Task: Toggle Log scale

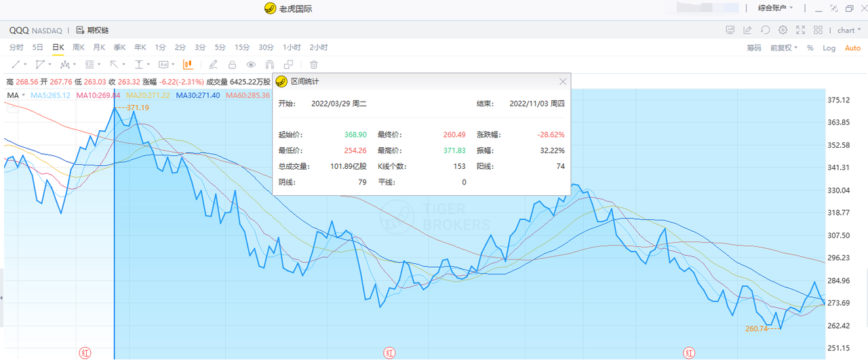Action: click(x=829, y=48)
